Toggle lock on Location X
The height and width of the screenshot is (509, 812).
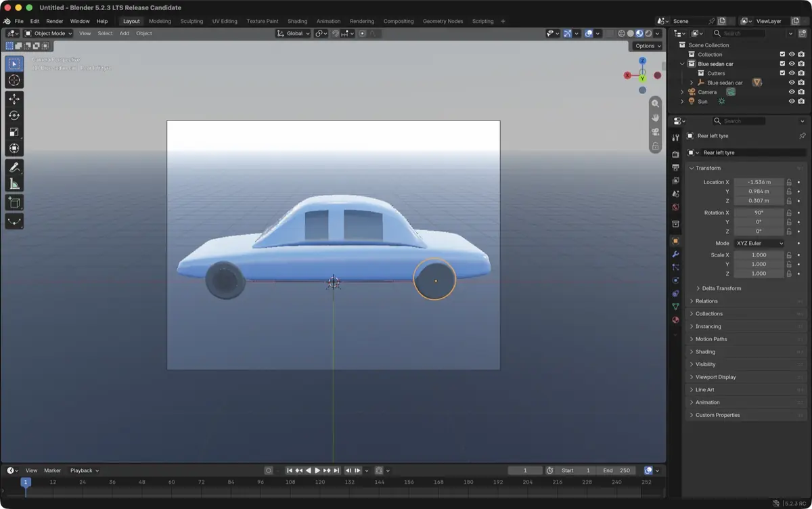tap(789, 182)
